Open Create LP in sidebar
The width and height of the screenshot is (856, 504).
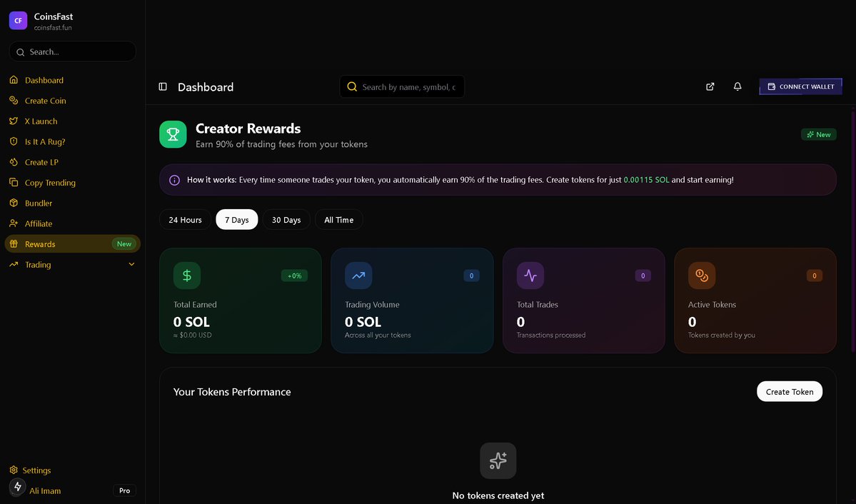[73, 162]
